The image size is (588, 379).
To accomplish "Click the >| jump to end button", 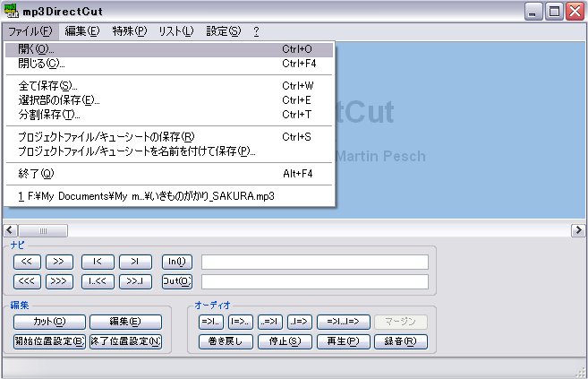I will [135, 262].
